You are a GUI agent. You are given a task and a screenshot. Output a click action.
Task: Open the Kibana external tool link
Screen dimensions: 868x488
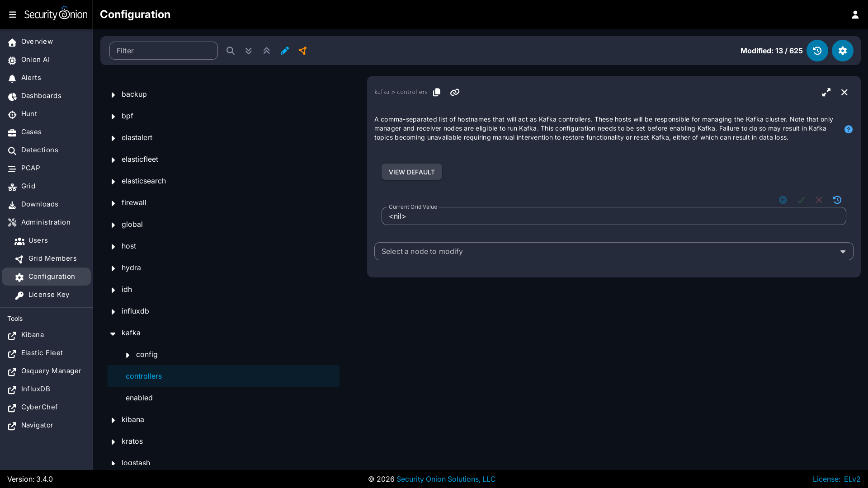(x=46, y=335)
